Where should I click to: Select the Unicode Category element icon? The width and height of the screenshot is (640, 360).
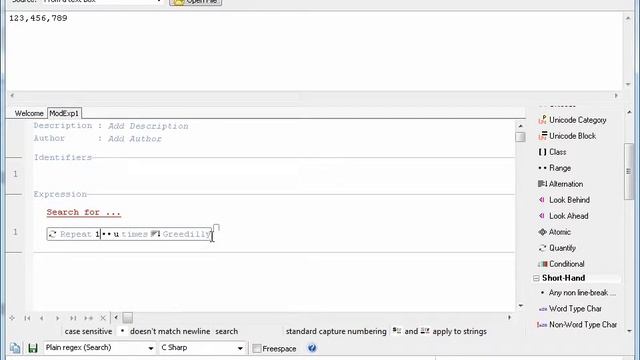pos(542,120)
